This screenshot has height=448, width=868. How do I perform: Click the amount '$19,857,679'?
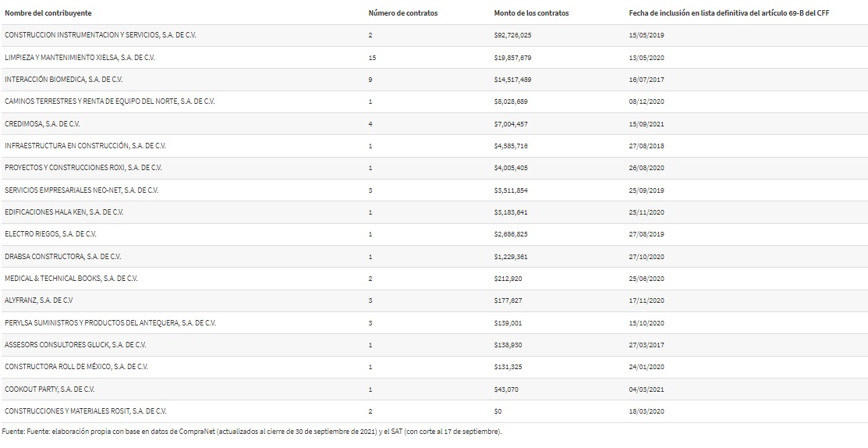point(512,58)
